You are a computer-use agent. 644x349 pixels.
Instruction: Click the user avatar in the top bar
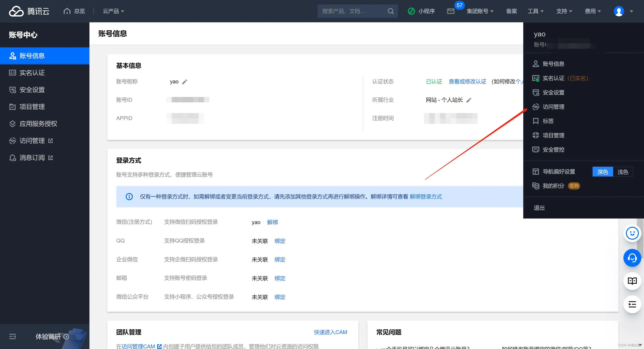[619, 11]
